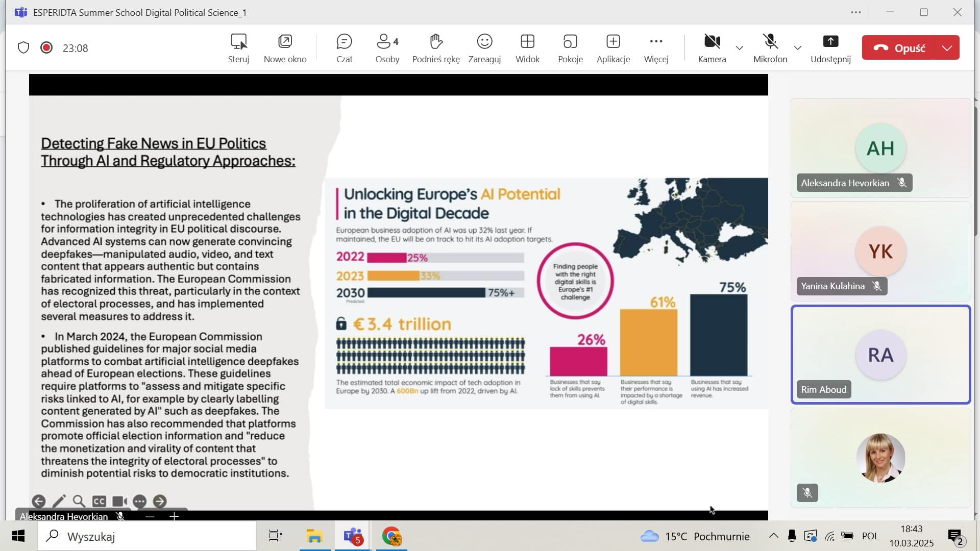Go to the previous slide arrow

39,502
